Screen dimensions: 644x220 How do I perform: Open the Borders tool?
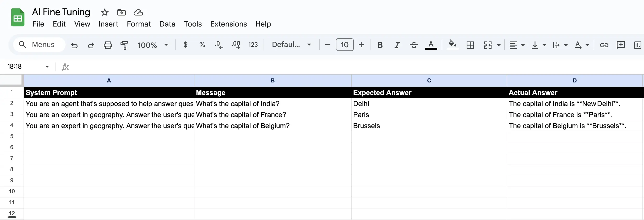(x=470, y=45)
